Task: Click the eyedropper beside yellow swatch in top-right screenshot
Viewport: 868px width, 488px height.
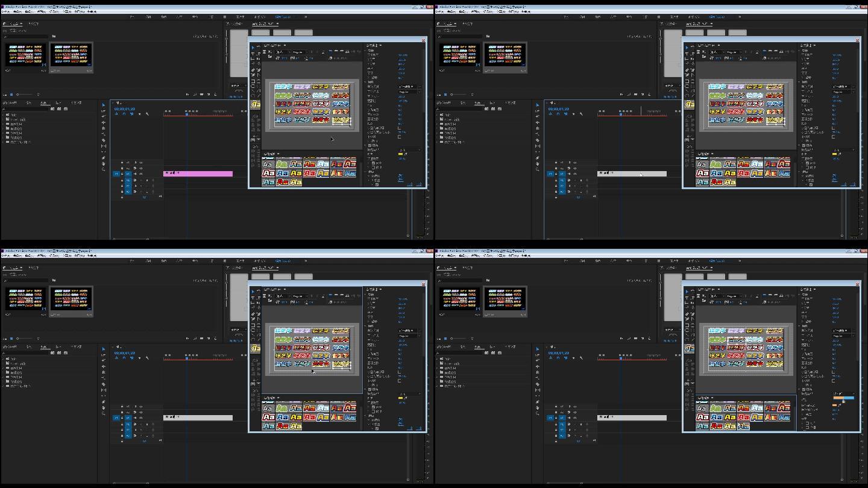Action: (840, 154)
